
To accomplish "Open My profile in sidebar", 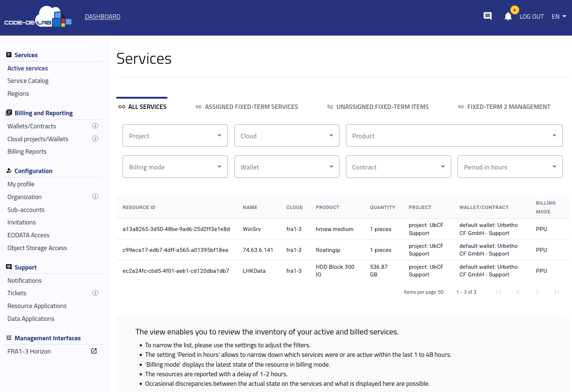I will tap(21, 184).
